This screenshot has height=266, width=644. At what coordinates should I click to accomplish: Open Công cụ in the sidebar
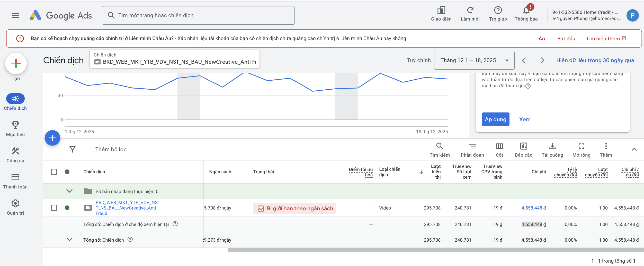coord(15,155)
